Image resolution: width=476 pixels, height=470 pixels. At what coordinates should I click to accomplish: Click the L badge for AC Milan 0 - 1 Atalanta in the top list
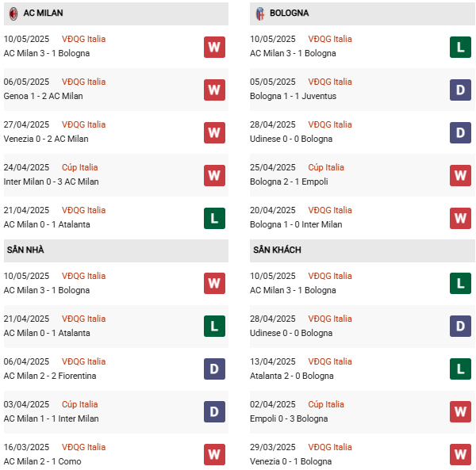pos(214,218)
